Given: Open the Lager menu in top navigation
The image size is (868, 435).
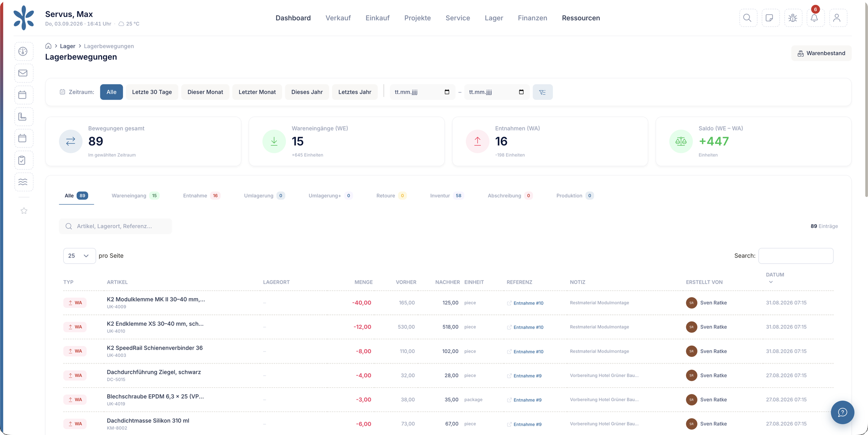Looking at the screenshot, I should [x=494, y=18].
